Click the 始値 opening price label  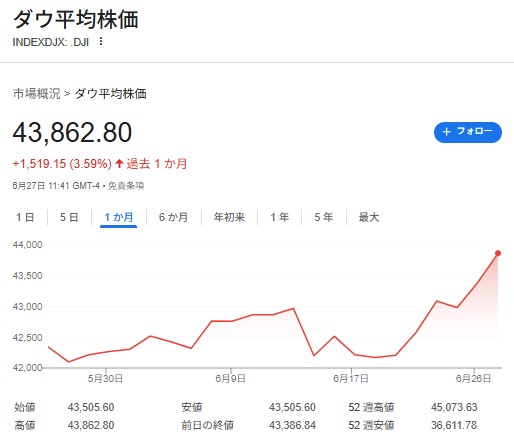[25, 407]
